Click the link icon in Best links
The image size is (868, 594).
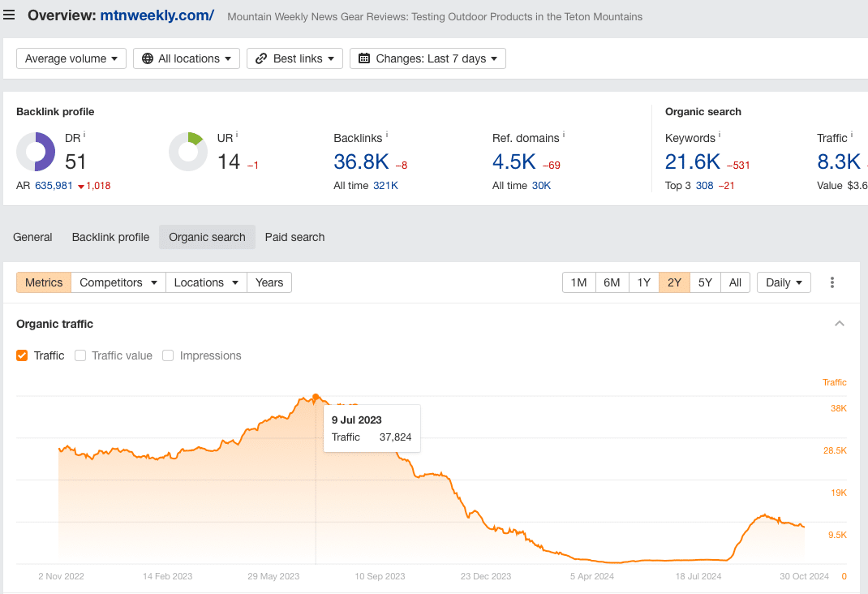click(x=261, y=58)
